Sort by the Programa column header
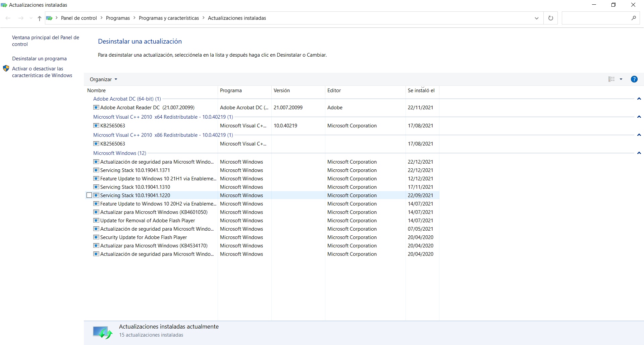Image resolution: width=644 pixels, height=345 pixels. [245, 91]
